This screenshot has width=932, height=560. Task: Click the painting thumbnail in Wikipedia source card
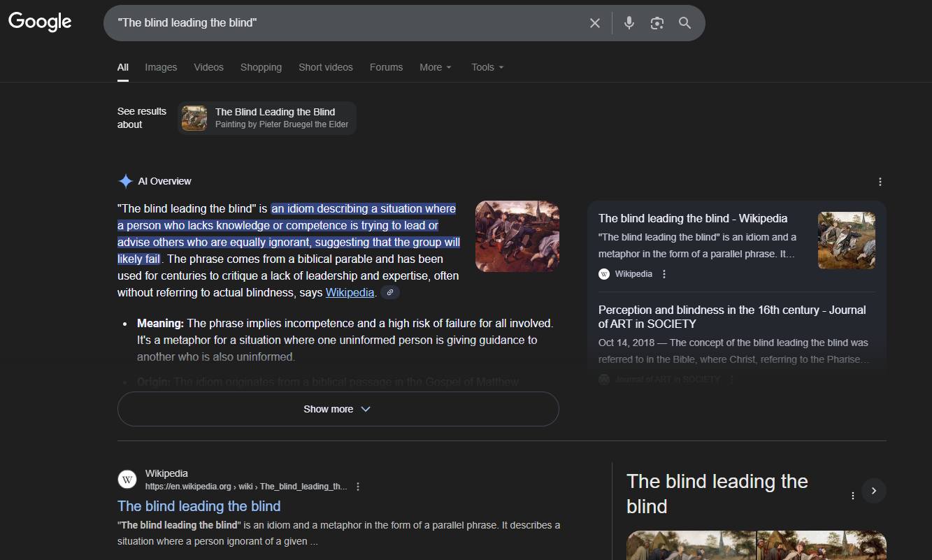(x=847, y=240)
